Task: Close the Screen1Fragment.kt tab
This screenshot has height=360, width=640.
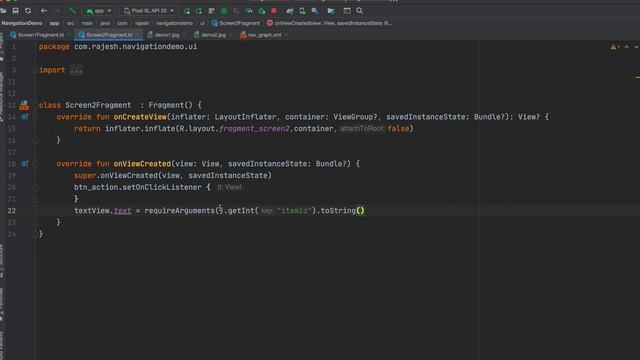Action: click(x=69, y=35)
